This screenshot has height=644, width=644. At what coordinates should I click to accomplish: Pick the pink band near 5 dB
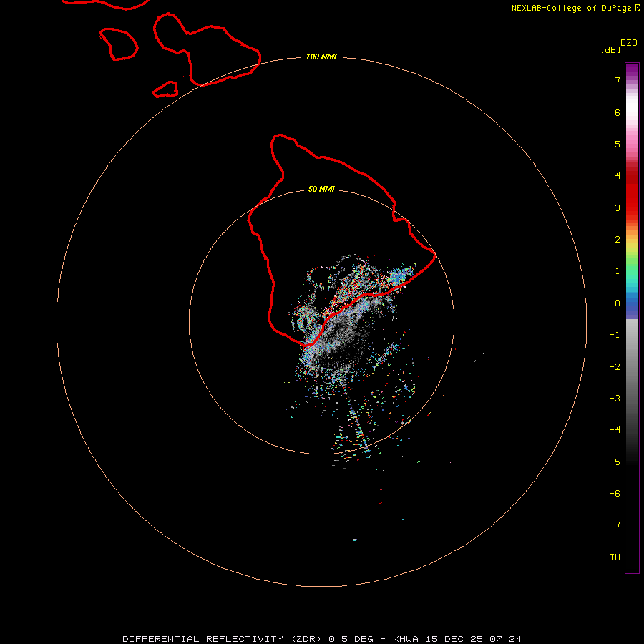pyautogui.click(x=632, y=142)
